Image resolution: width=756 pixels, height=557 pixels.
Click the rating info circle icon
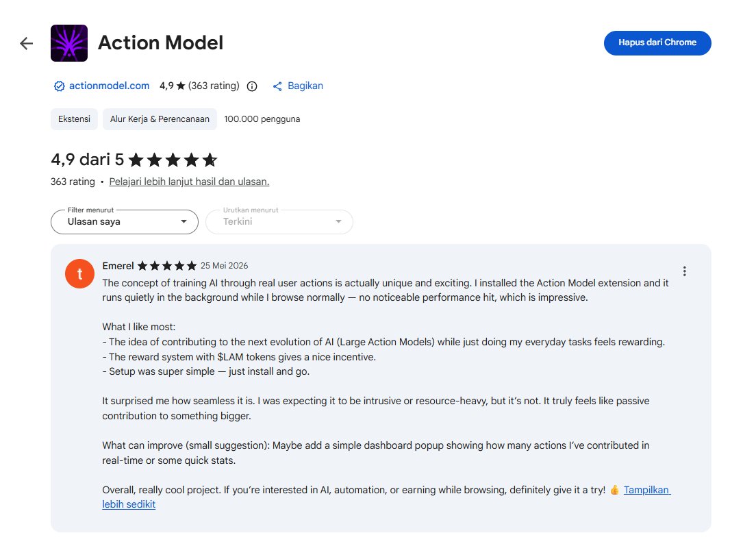click(x=252, y=86)
